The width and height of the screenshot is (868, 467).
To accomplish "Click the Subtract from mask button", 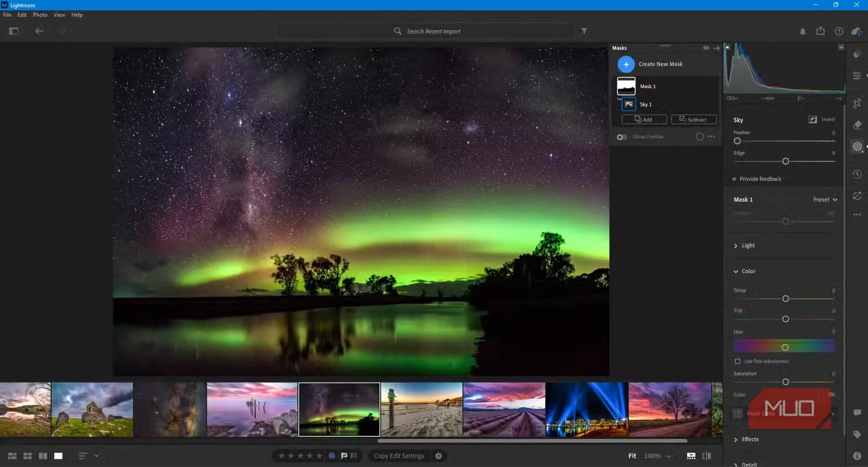I will click(694, 120).
